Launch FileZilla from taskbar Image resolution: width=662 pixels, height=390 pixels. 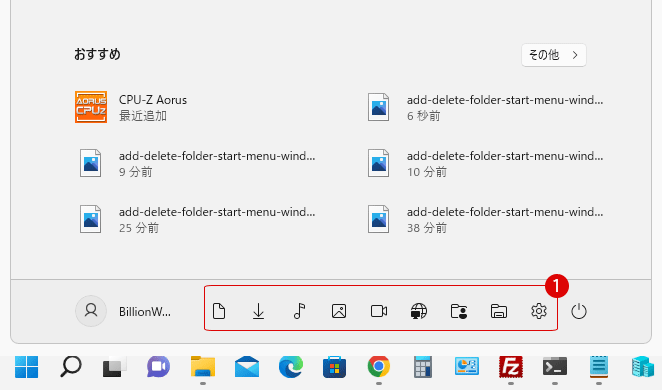coord(511,367)
